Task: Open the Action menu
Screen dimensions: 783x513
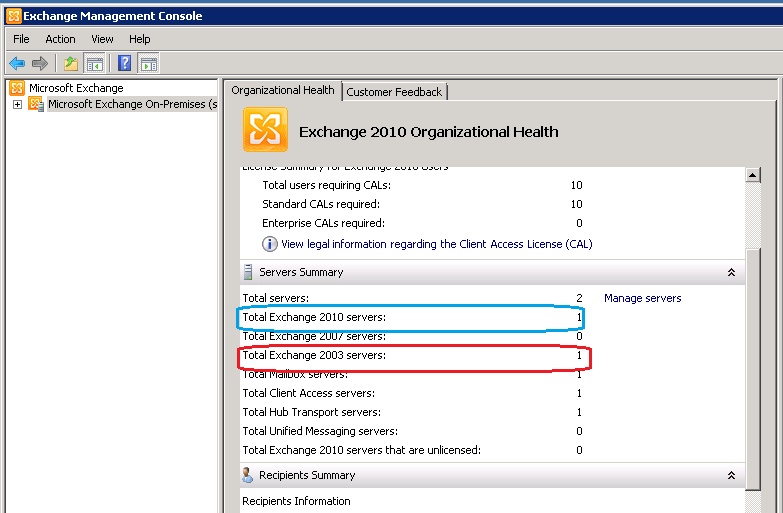Action: pos(60,39)
